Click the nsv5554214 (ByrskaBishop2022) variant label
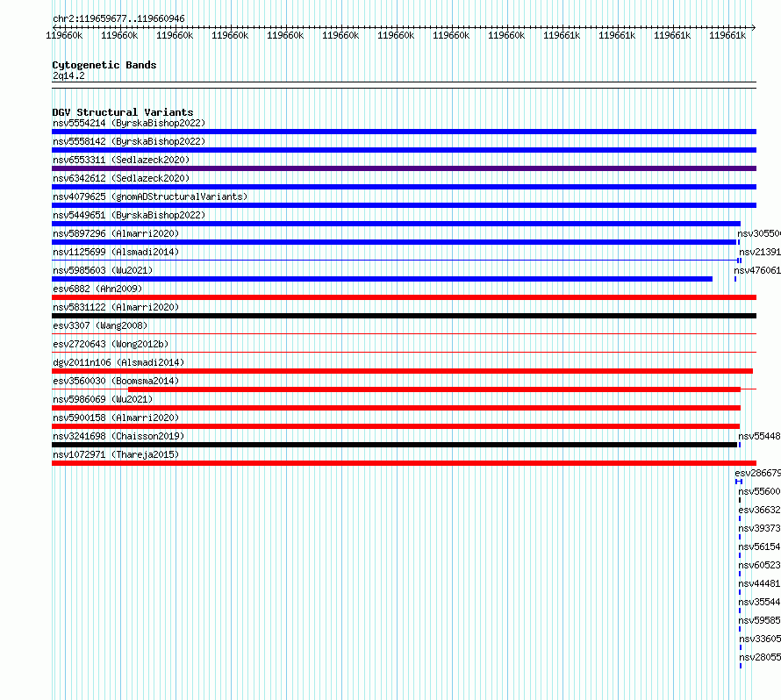The image size is (781, 700). (129, 123)
